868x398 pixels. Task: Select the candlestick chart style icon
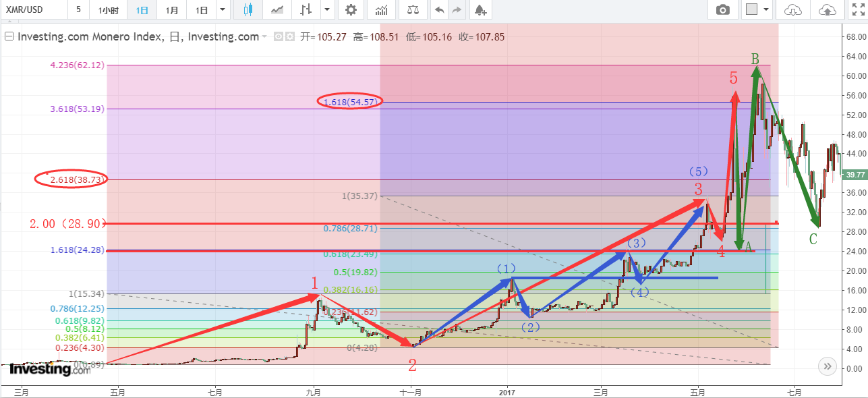coord(248,10)
